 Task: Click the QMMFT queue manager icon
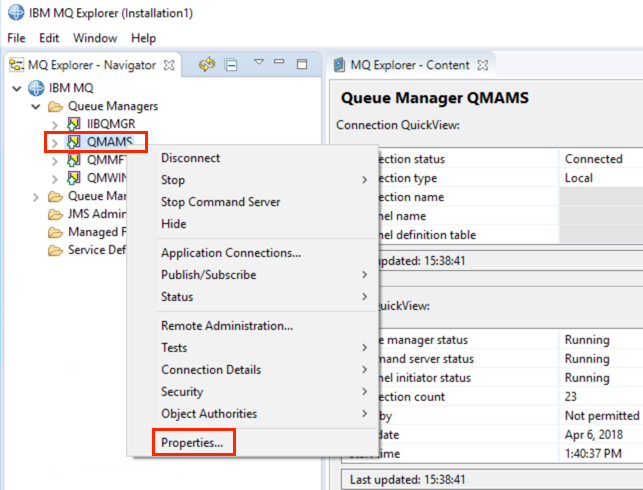(x=74, y=160)
